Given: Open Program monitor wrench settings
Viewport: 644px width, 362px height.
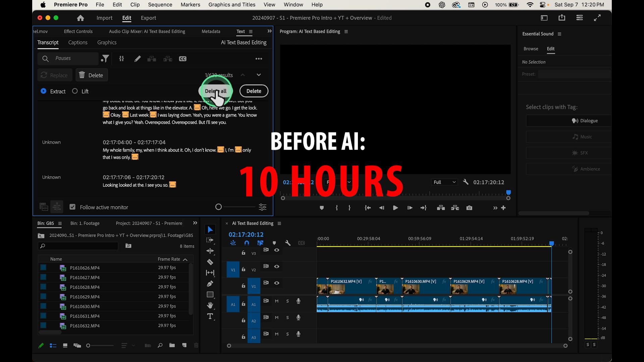Looking at the screenshot, I should (x=466, y=182).
